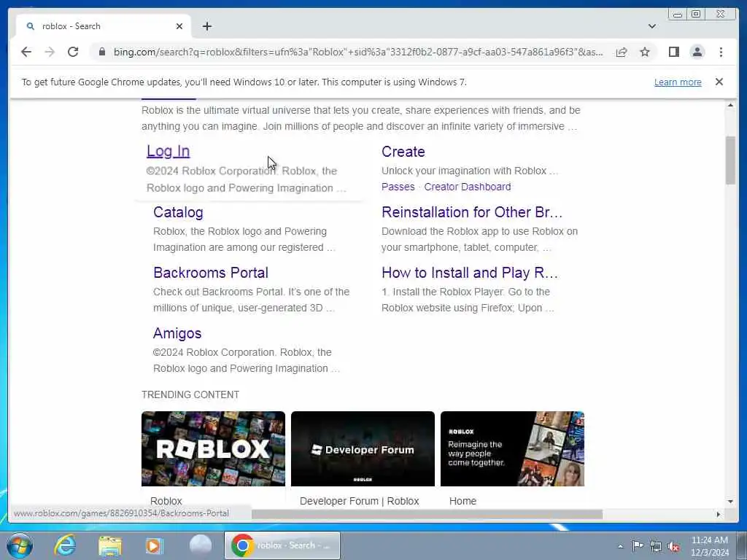Open the network tray icon
The height and width of the screenshot is (560, 747).
(656, 546)
